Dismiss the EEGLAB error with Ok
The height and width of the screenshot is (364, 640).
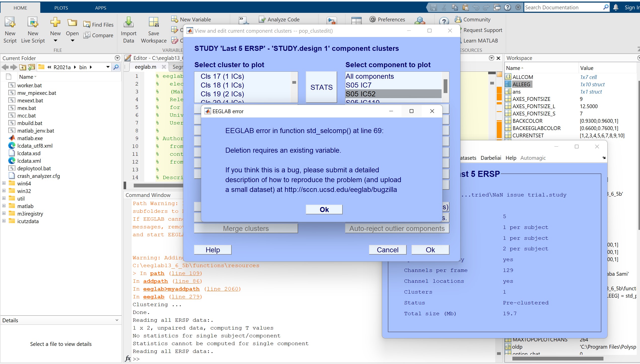pos(324,209)
